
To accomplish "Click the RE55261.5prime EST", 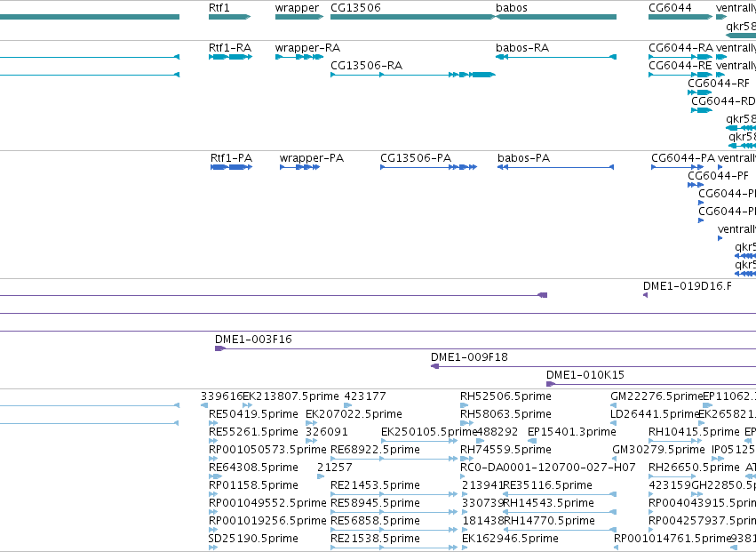I will click(x=213, y=442).
